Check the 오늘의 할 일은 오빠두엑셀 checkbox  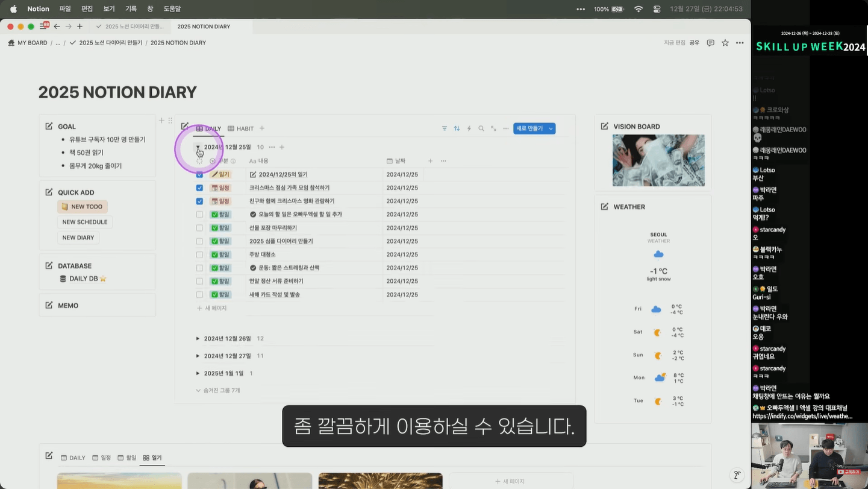199,214
